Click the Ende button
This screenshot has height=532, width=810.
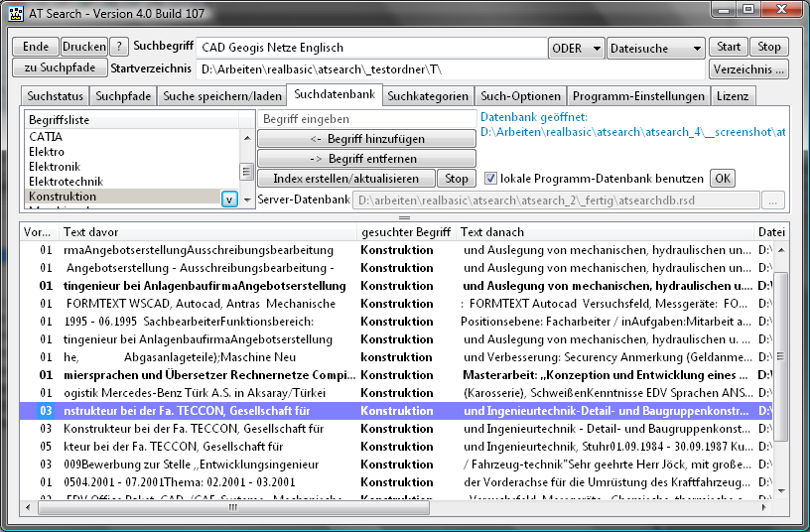(x=36, y=47)
